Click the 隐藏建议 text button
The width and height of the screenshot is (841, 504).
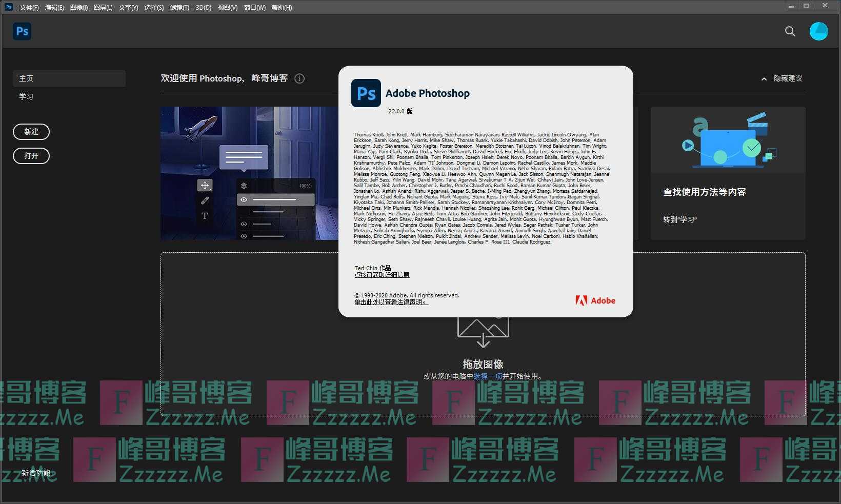click(x=788, y=78)
